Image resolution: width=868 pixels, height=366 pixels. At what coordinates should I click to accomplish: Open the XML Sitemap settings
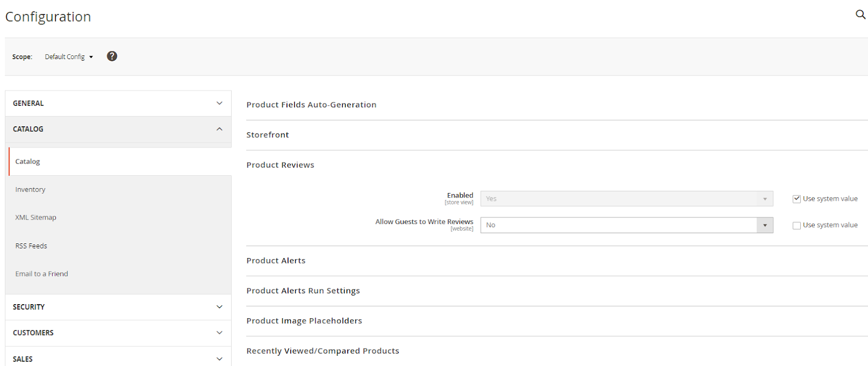pos(36,217)
